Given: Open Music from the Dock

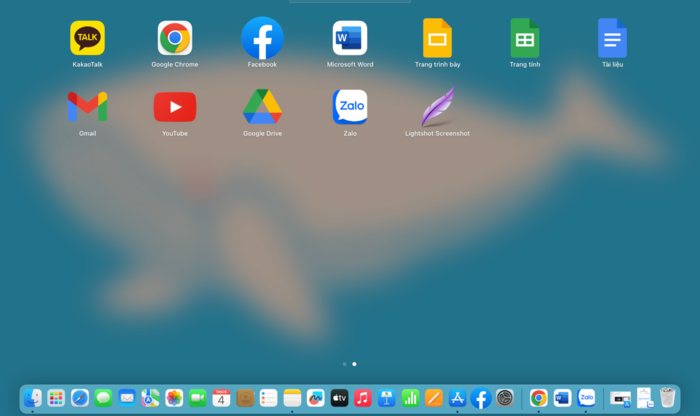Looking at the screenshot, I should [x=363, y=398].
